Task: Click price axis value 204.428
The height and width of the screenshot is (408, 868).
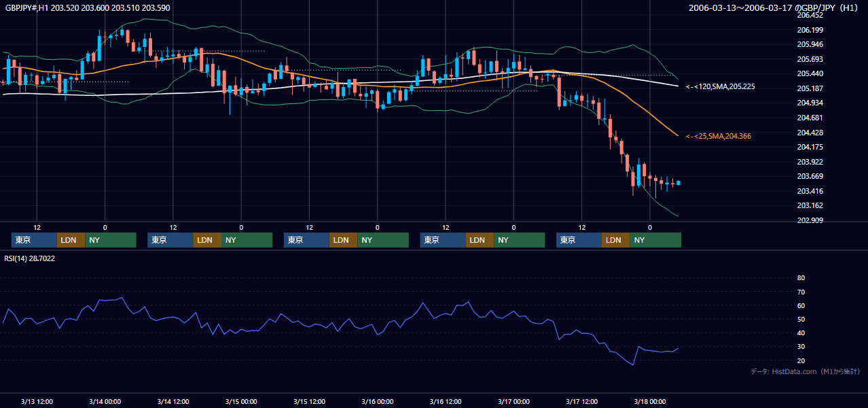Action: coord(810,133)
